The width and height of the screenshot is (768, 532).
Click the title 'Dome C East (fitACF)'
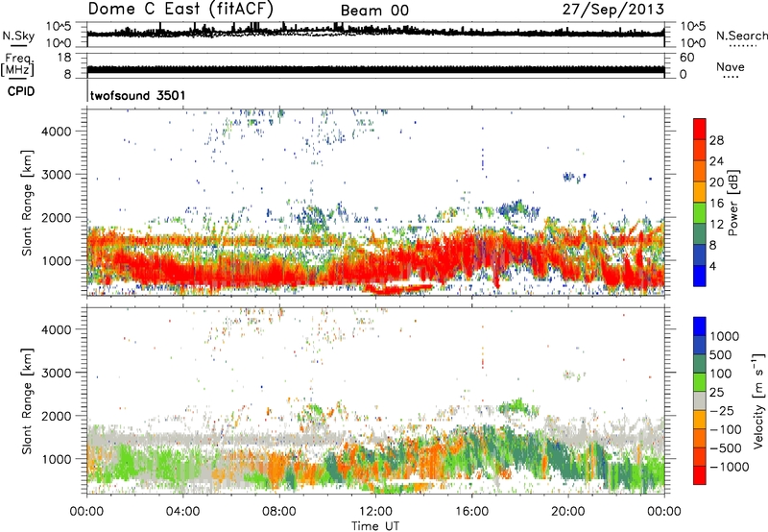coord(180,10)
